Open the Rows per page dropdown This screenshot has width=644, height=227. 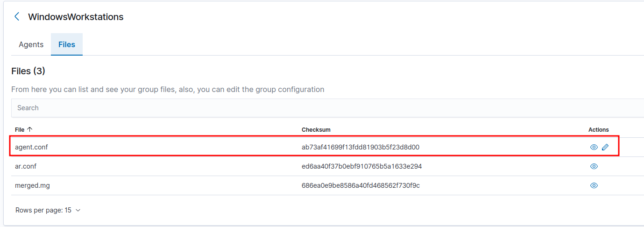click(x=48, y=210)
